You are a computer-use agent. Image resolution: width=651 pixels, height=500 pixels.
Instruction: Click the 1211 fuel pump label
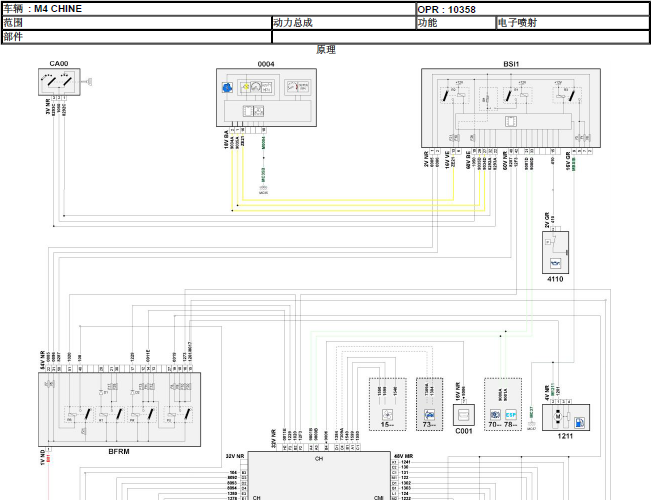click(x=565, y=436)
